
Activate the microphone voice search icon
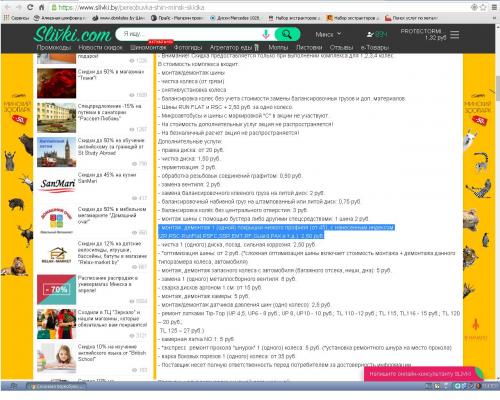pos(266,34)
